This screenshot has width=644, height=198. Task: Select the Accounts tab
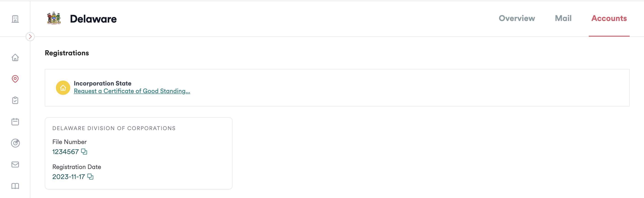click(x=609, y=18)
